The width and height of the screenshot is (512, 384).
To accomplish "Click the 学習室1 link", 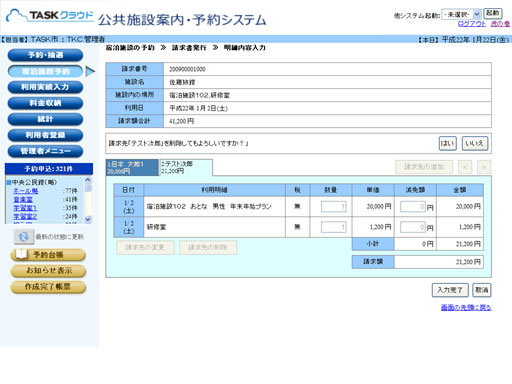I will pyautogui.click(x=25, y=208).
